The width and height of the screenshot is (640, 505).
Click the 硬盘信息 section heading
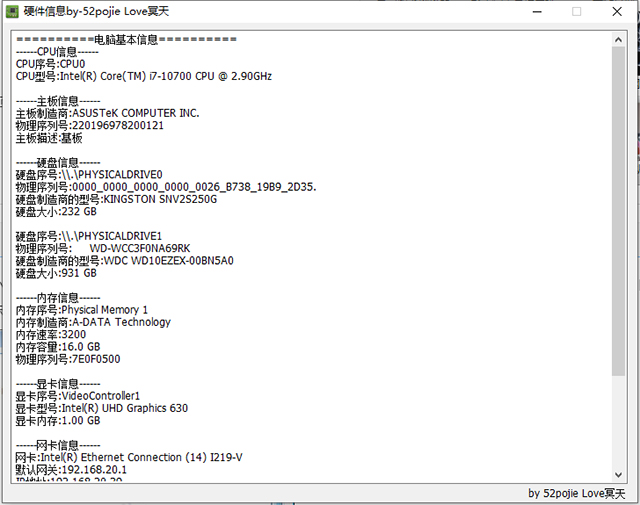pos(58,162)
